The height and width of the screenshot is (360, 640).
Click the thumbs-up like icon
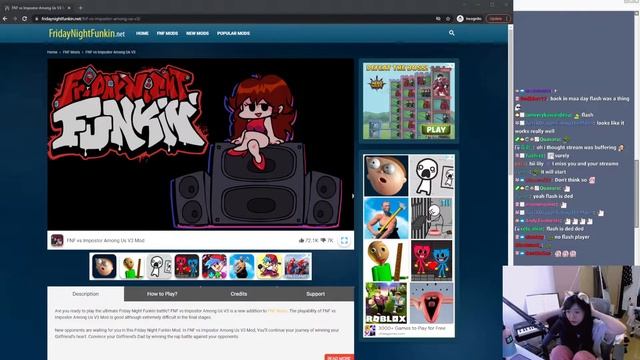coord(302,240)
